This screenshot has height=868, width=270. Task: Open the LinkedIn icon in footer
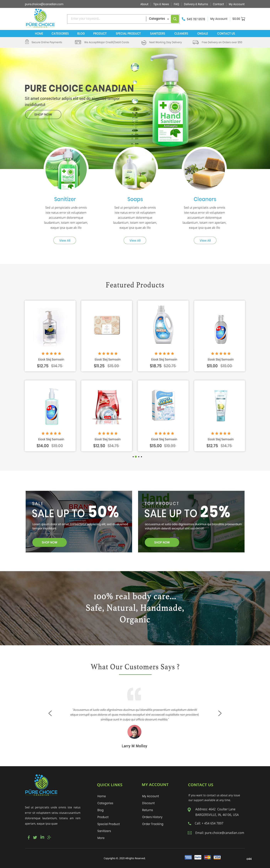42,837
